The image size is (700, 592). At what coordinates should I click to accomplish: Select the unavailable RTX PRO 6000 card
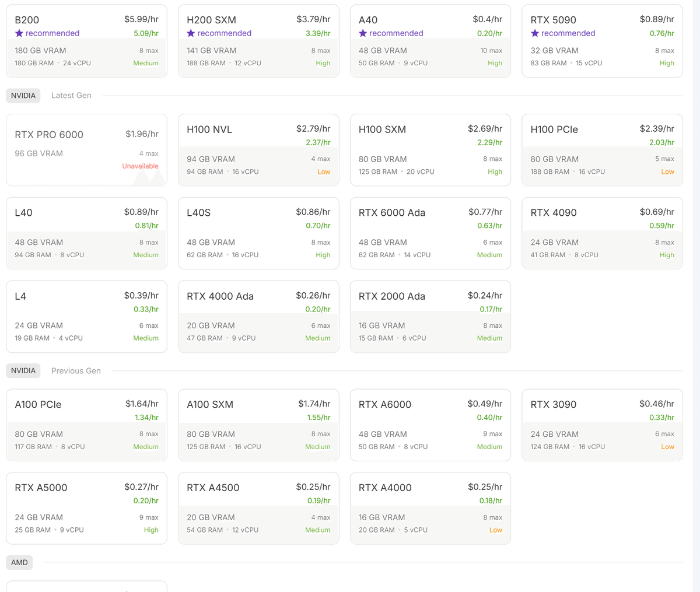(x=86, y=150)
